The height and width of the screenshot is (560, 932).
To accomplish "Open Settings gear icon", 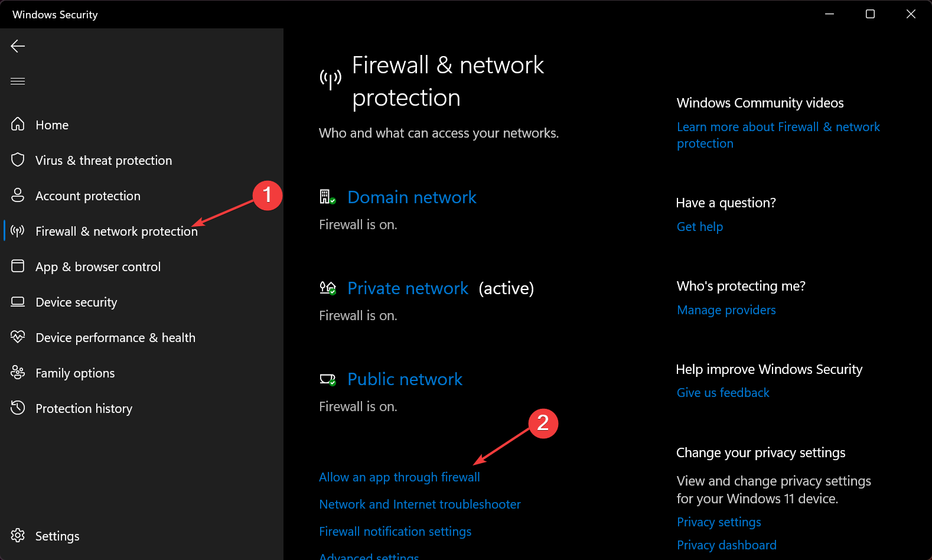I will pos(18,535).
